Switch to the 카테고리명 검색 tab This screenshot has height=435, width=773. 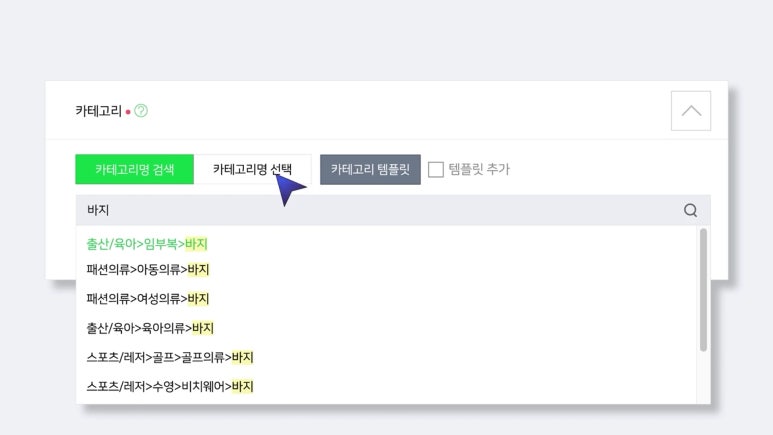tap(135, 170)
